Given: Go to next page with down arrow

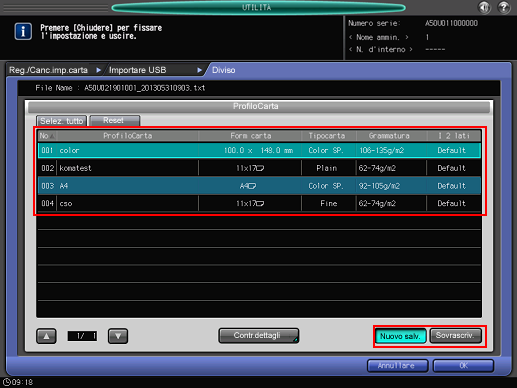Looking at the screenshot, I should pos(118,336).
